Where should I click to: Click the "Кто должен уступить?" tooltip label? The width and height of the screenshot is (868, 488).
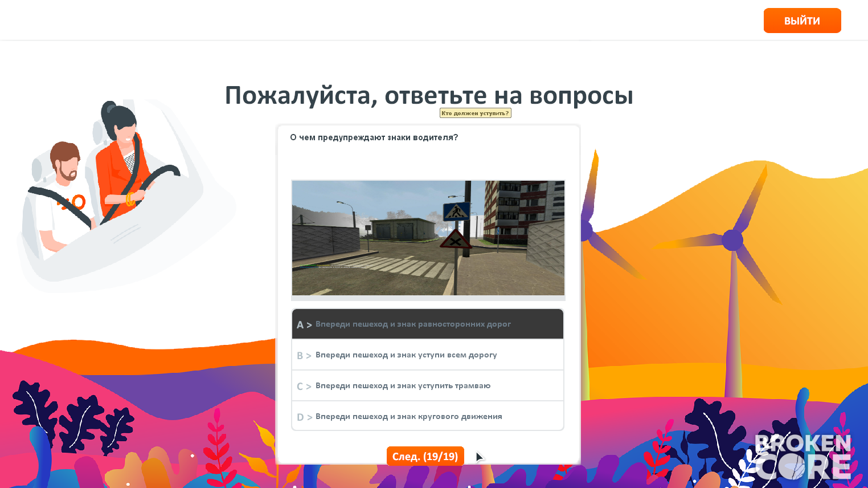pyautogui.click(x=475, y=113)
